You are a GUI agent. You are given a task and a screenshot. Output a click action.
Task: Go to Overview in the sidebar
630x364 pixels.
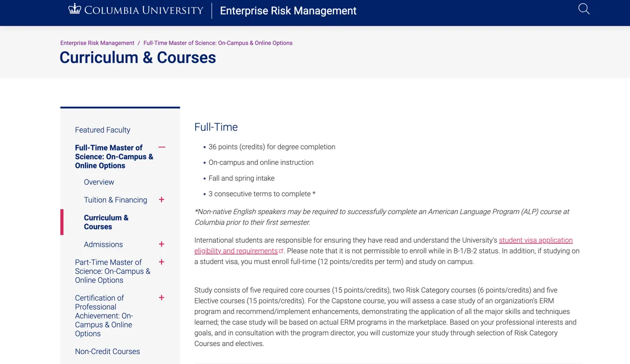tap(99, 182)
